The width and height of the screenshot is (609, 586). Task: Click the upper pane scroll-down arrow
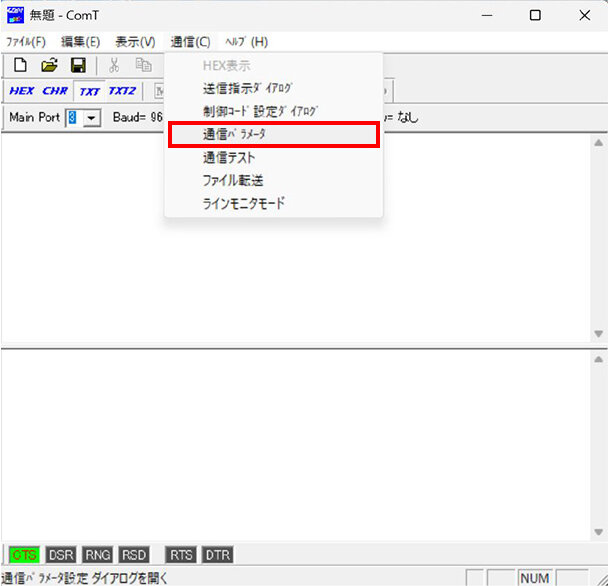(598, 334)
